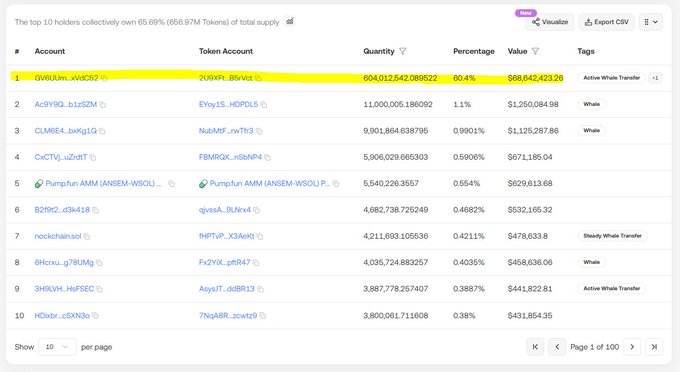Image resolution: width=680 pixels, height=372 pixels.
Task: Copy account address Ac9Y9Q...b1zSZM
Action: (102, 104)
